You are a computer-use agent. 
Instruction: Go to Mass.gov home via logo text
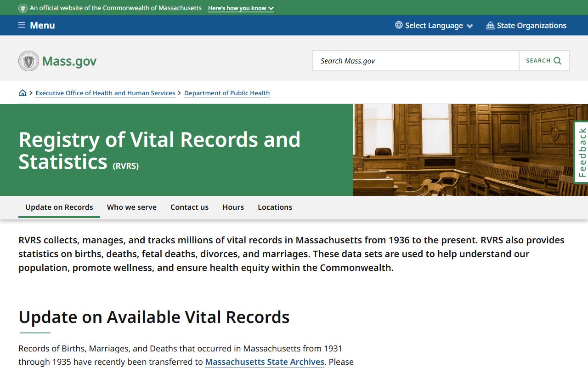pos(69,61)
